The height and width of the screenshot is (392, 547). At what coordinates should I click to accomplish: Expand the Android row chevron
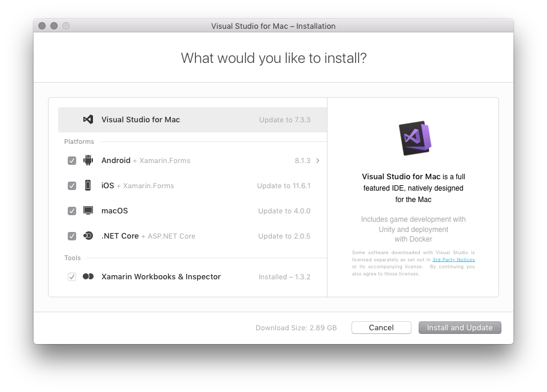[x=317, y=161]
